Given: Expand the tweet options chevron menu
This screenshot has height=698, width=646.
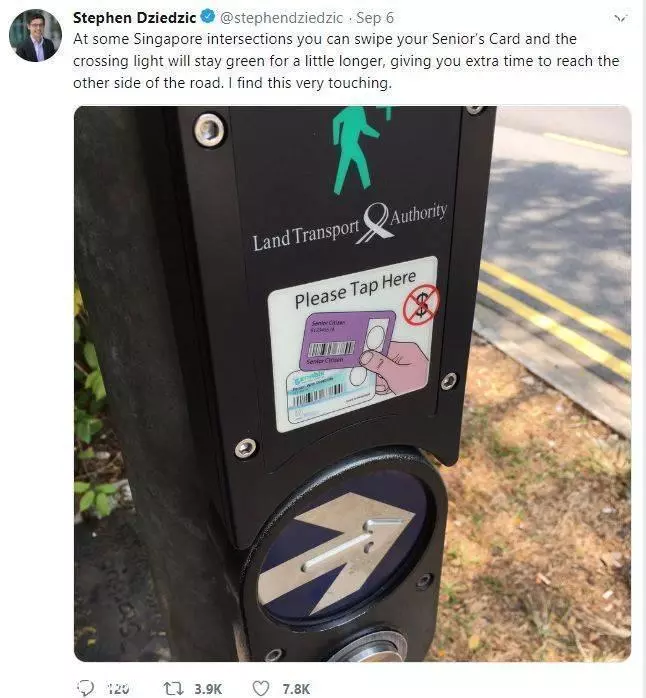Looking at the screenshot, I should click(x=620, y=18).
